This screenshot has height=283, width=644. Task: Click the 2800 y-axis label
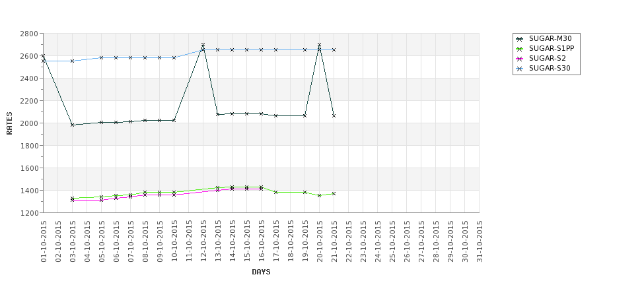(29, 34)
